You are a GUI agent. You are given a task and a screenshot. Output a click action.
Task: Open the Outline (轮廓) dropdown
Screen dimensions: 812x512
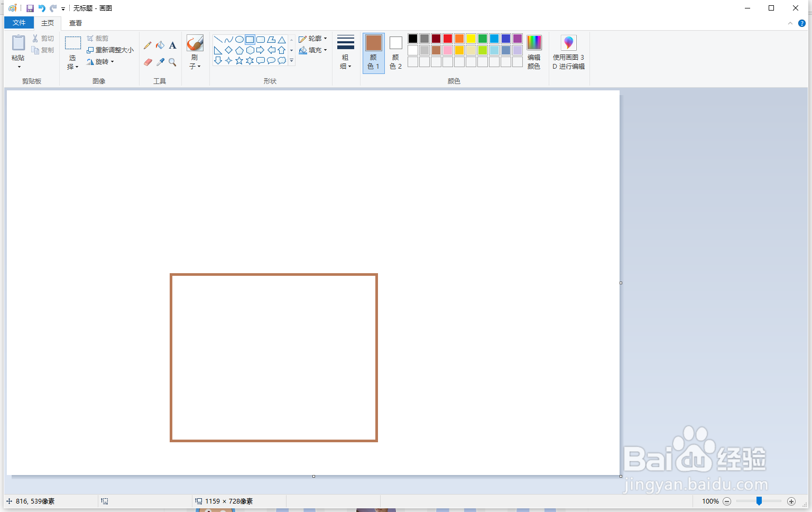click(x=313, y=39)
